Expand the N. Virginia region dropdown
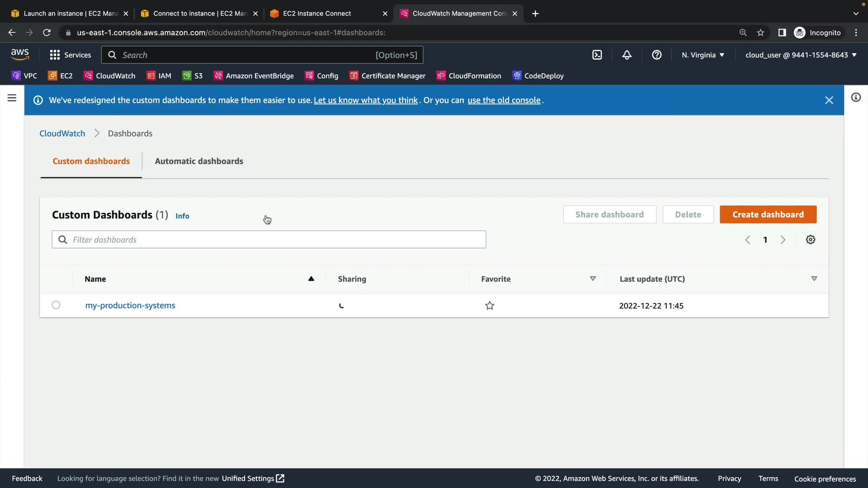Image resolution: width=868 pixels, height=488 pixels. tap(703, 55)
